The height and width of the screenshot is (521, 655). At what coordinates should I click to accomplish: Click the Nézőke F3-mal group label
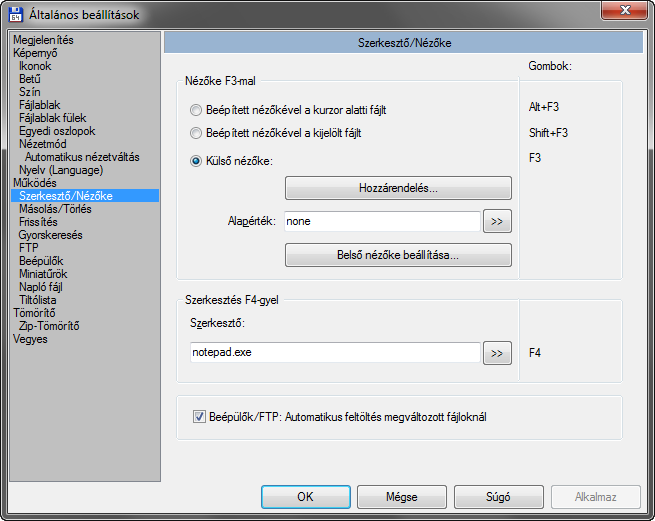[x=220, y=81]
